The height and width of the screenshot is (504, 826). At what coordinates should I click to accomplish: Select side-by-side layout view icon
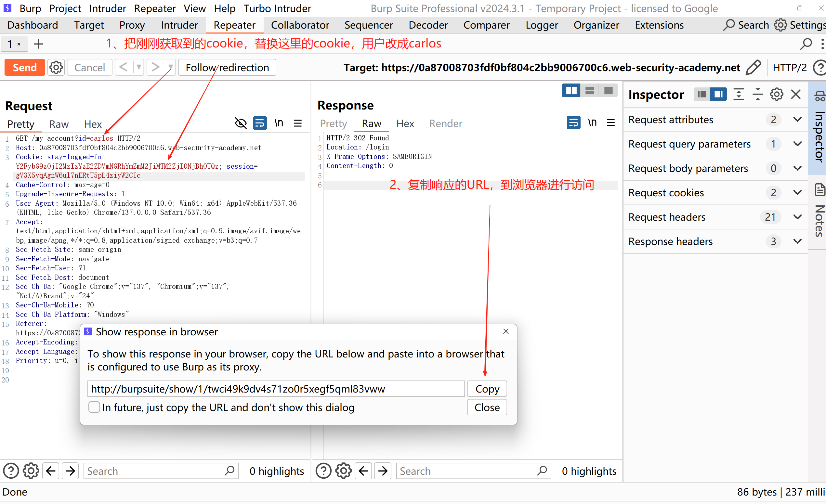pos(571,90)
